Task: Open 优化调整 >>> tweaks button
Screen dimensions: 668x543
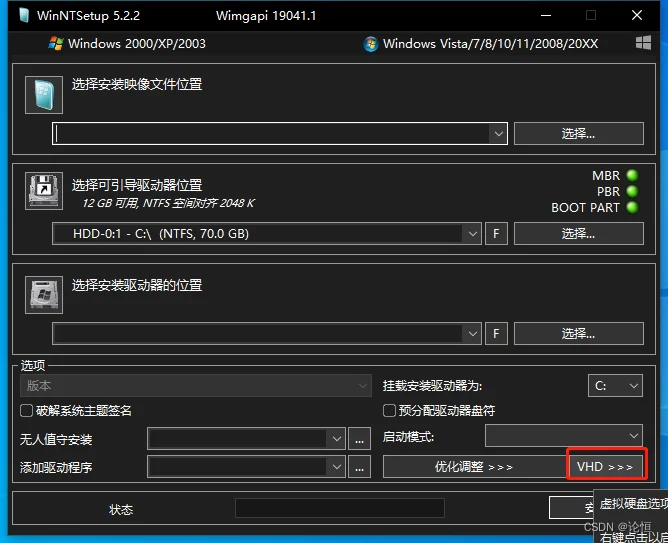Action: point(474,467)
